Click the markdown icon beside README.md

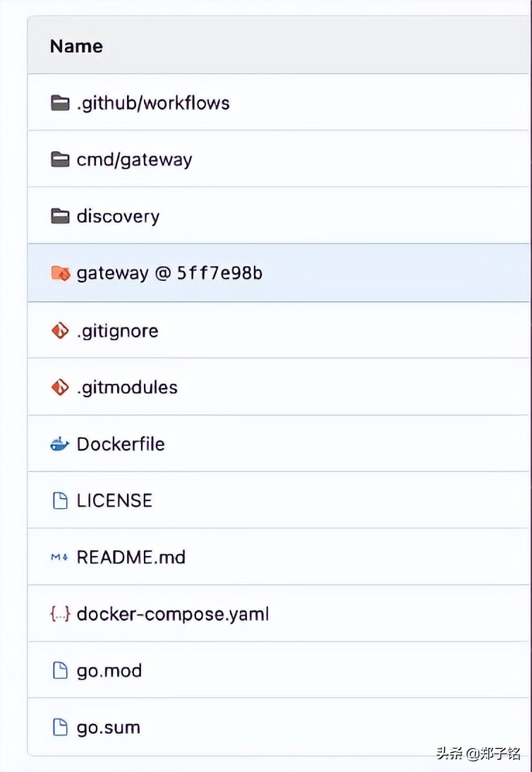click(x=59, y=557)
